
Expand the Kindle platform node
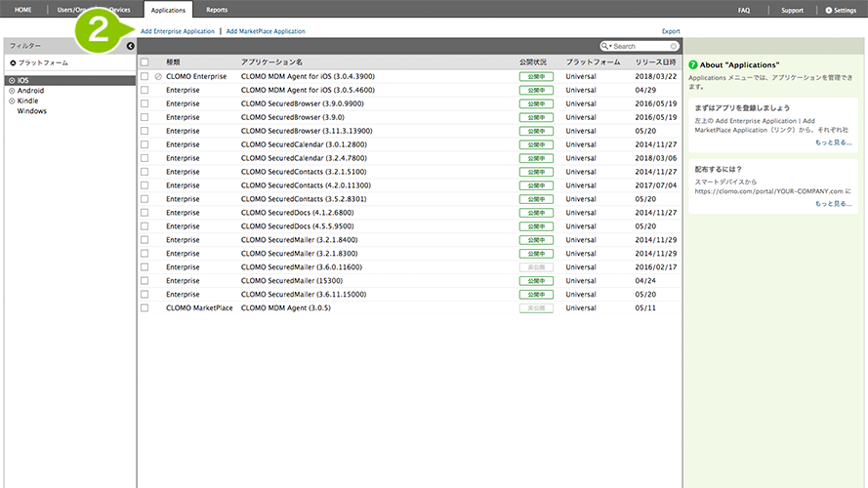12,102
